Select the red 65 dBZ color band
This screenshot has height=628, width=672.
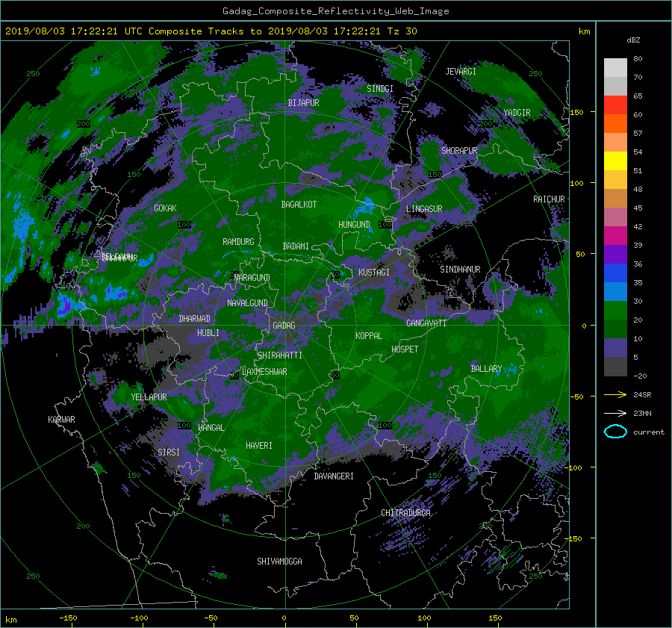(x=615, y=105)
